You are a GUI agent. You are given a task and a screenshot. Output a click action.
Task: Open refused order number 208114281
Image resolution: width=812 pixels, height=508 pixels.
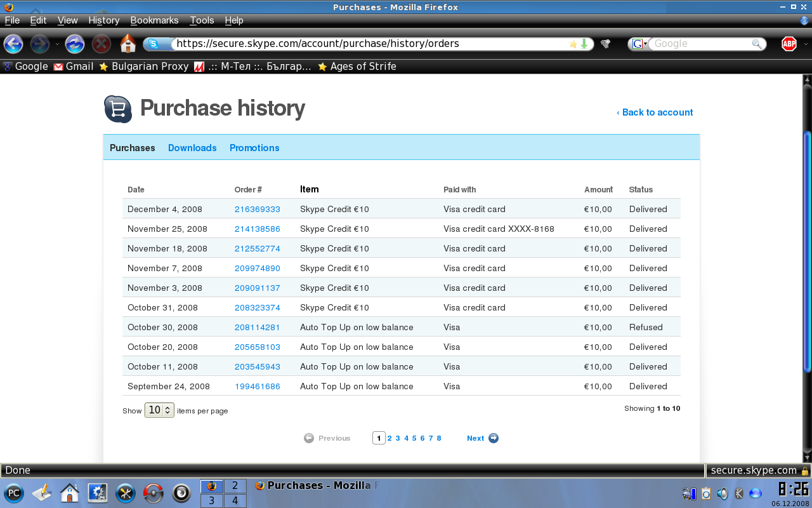[257, 327]
